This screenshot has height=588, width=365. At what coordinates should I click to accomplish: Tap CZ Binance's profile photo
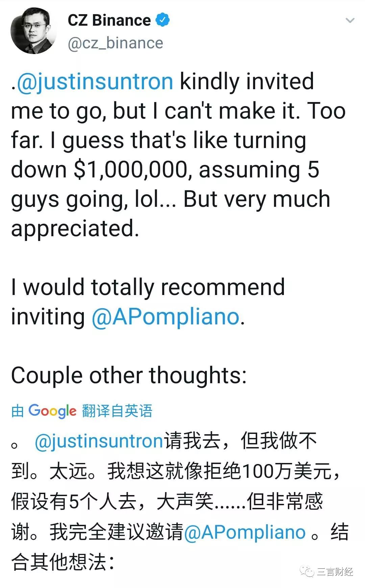pyautogui.click(x=33, y=31)
